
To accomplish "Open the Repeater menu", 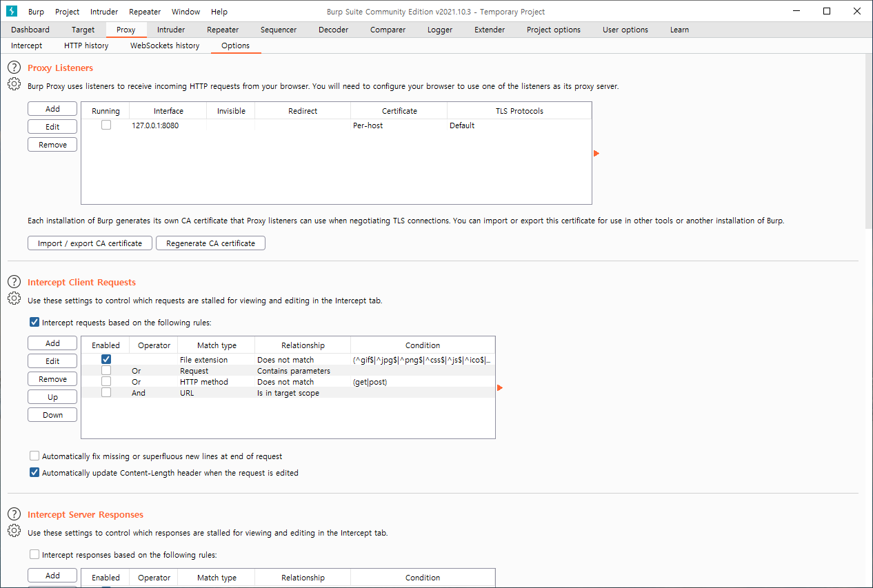I will (x=145, y=12).
